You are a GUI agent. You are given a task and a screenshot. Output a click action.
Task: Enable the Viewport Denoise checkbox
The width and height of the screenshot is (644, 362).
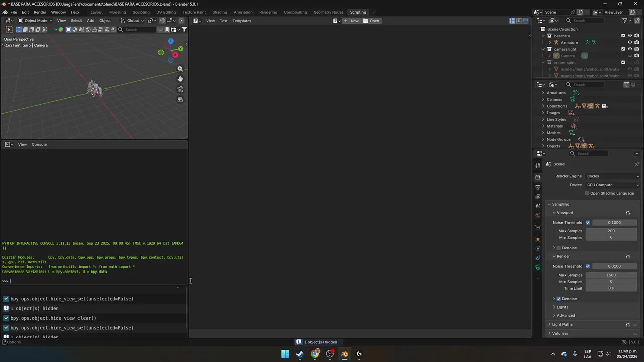(x=558, y=248)
